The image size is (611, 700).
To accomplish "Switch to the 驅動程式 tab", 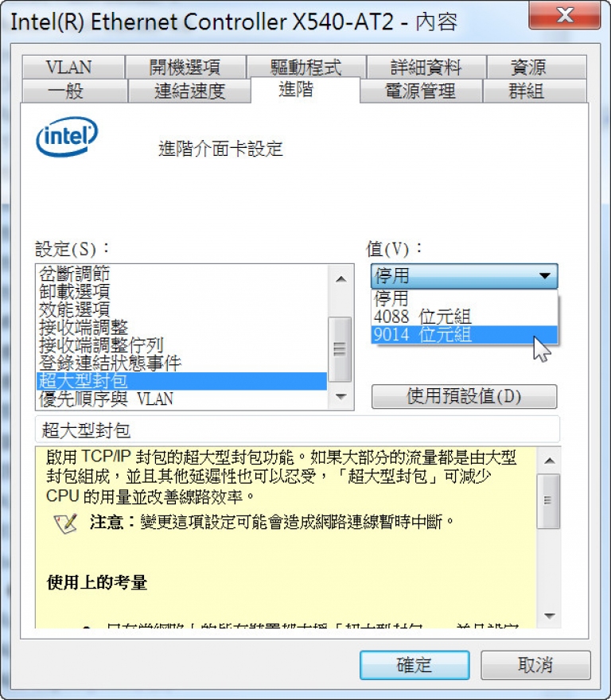I will (x=306, y=68).
